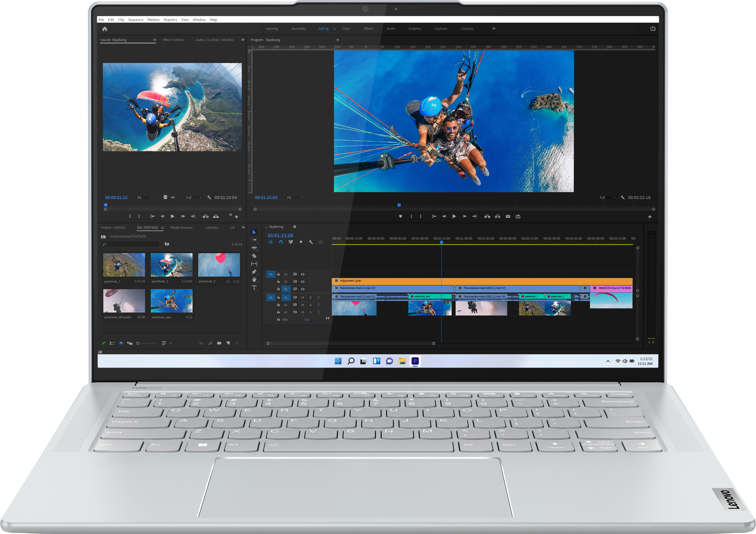Open Source monitor Full resolution dropdown
The image size is (756, 534).
tap(194, 197)
